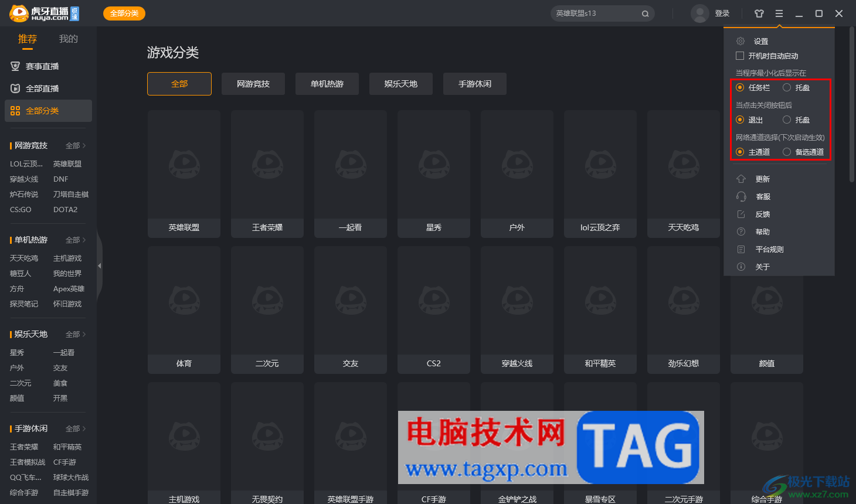The image size is (856, 504).
Task: Open 关于 menu entry
Action: tap(763, 267)
